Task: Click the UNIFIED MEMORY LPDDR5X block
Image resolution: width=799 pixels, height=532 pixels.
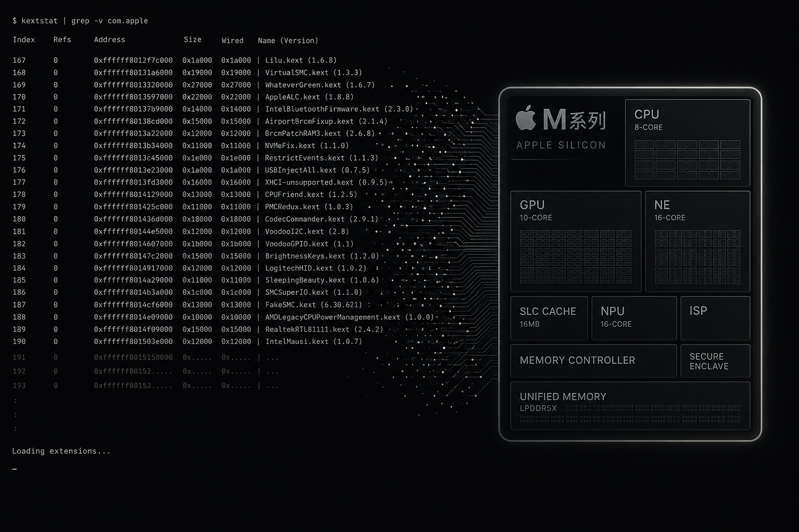Action: tap(630, 405)
